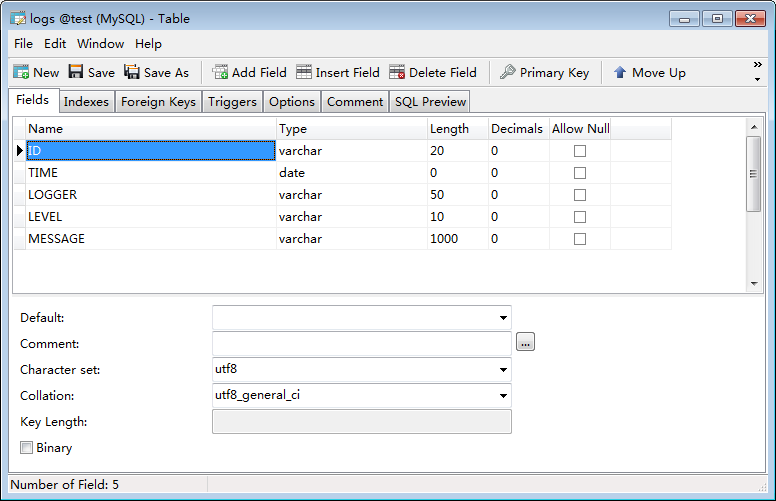This screenshot has width=776, height=501.
Task: Click the disabled Key Length field
Action: (x=362, y=422)
